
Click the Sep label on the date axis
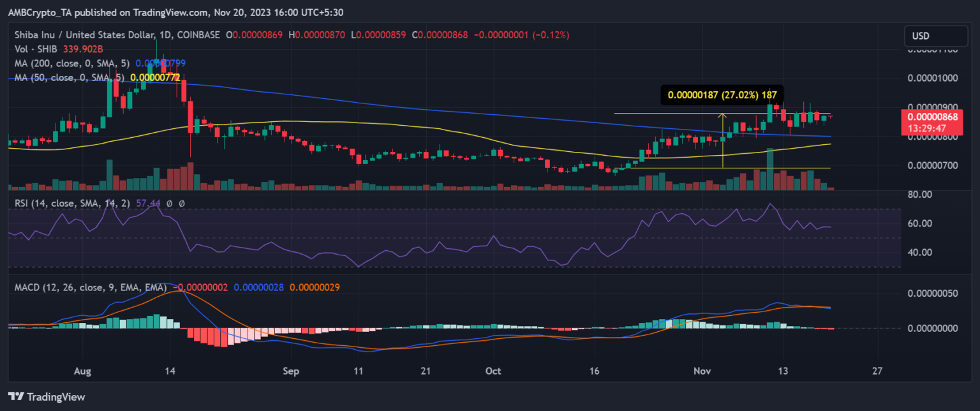(291, 371)
